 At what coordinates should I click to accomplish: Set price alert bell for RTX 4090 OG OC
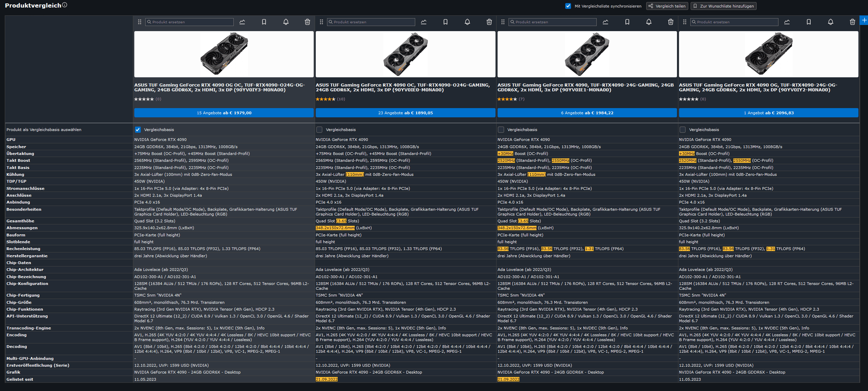286,22
